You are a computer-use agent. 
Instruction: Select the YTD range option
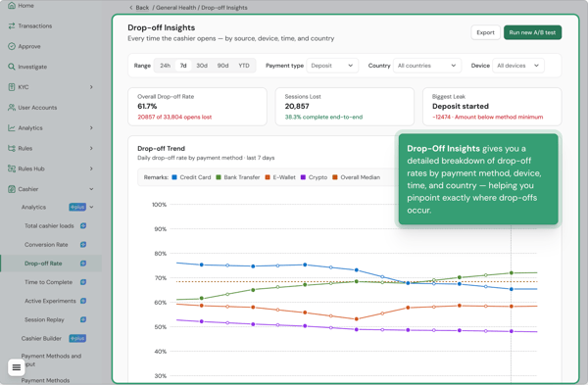[244, 66]
